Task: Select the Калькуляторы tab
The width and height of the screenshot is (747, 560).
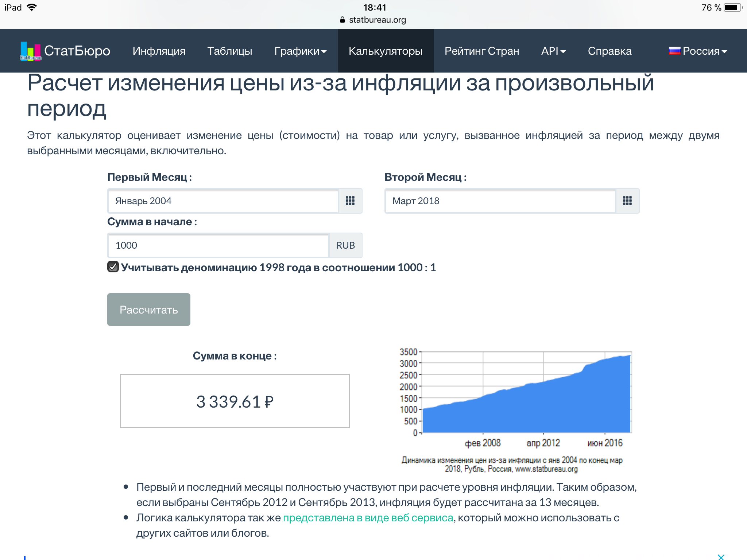Action: click(386, 51)
